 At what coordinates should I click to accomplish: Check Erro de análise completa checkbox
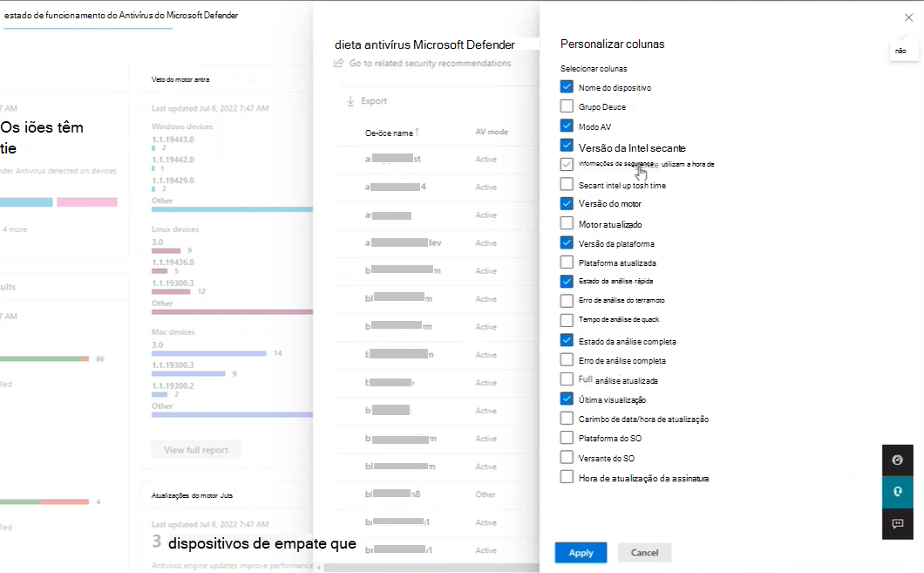coord(567,359)
